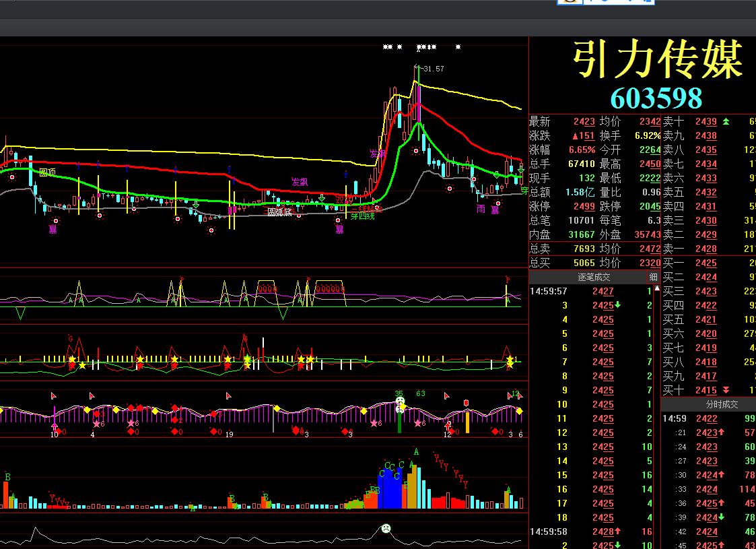The image size is (756, 549).
Task: Click the red double-down arrow beside 买十
Action: click(726, 390)
